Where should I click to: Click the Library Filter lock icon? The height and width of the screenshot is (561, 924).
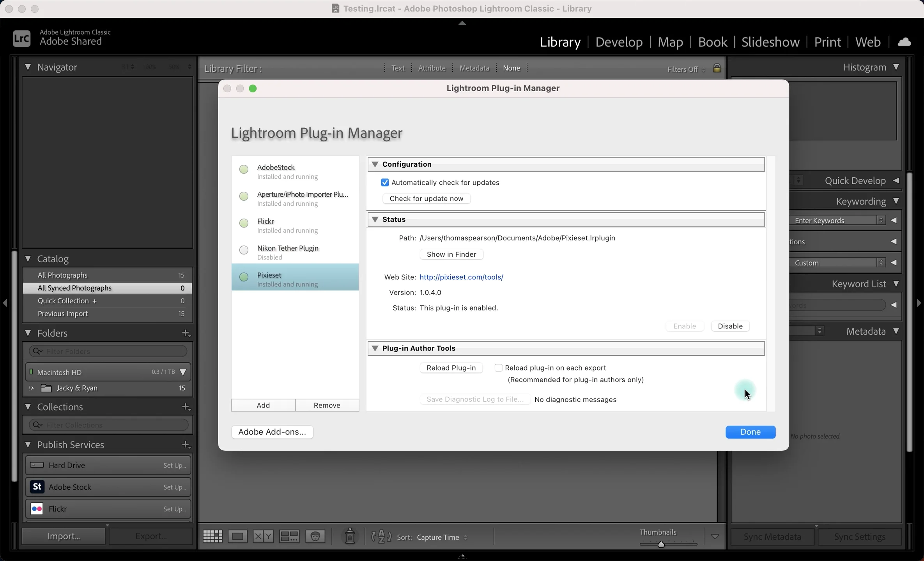pyautogui.click(x=717, y=68)
